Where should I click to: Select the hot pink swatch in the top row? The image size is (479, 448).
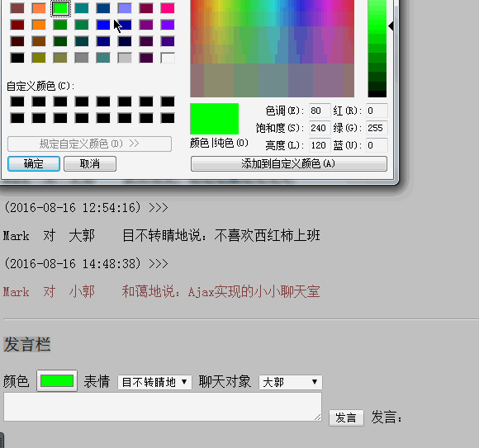pos(168,8)
